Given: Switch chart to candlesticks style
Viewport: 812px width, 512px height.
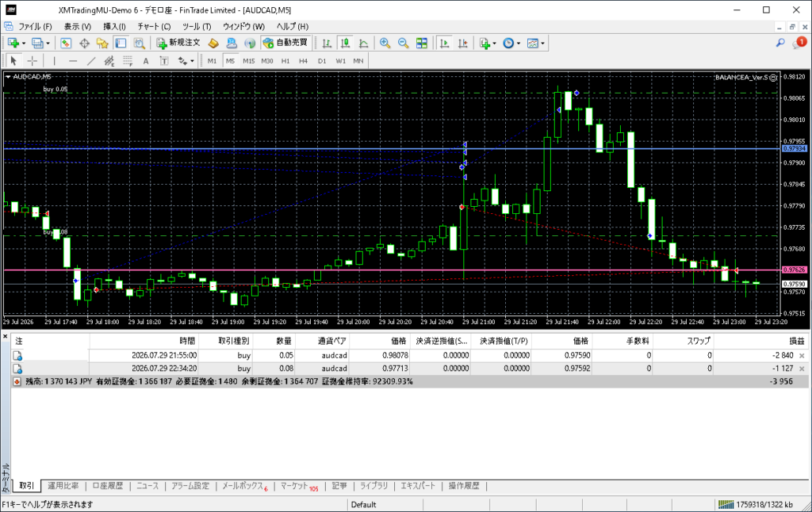Looking at the screenshot, I should point(346,43).
